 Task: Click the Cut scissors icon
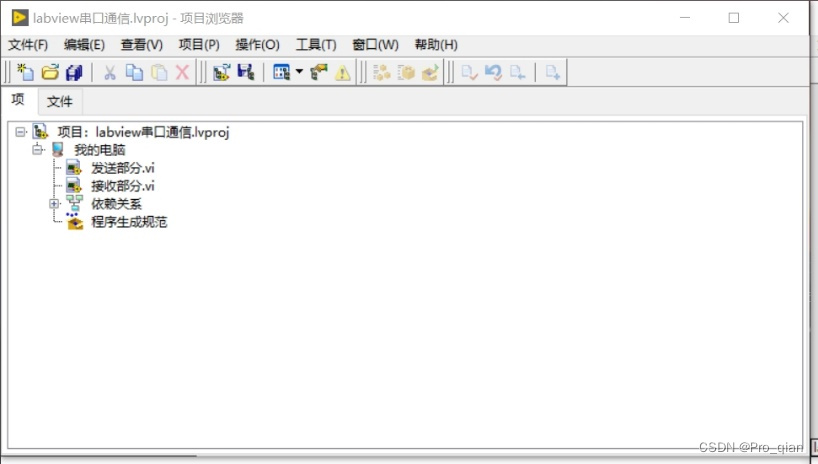click(x=110, y=72)
